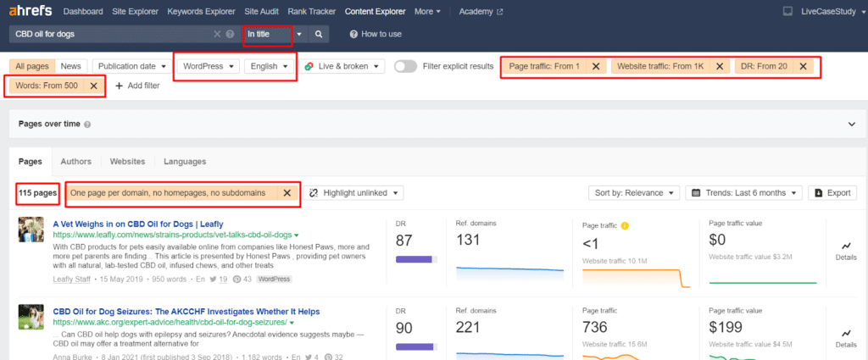The image size is (868, 360).
Task: Open the English language dropdown
Action: click(x=269, y=66)
